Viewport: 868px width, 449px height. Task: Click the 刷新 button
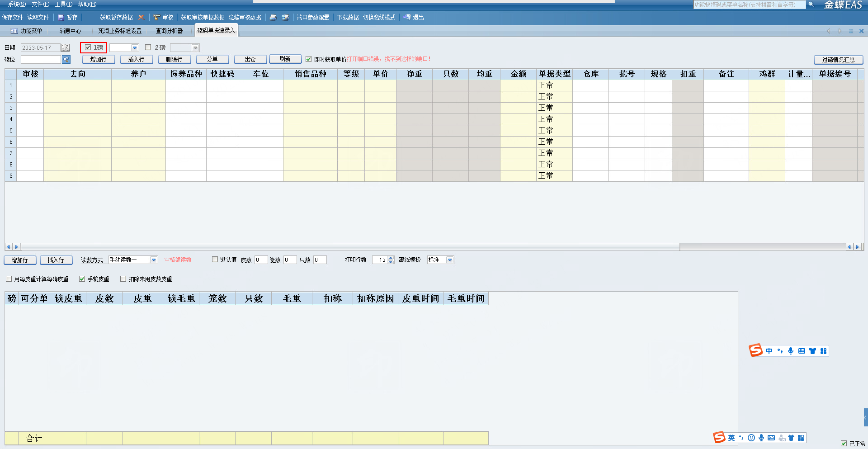pos(285,59)
